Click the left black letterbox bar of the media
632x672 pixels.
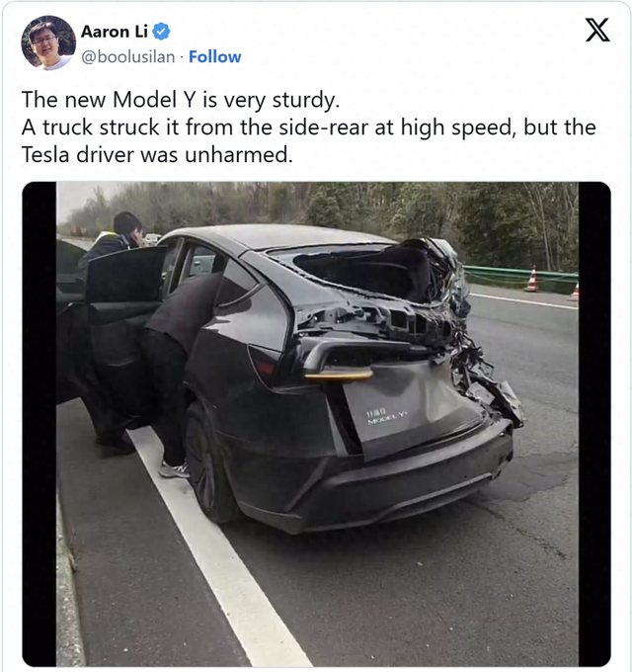point(39,424)
